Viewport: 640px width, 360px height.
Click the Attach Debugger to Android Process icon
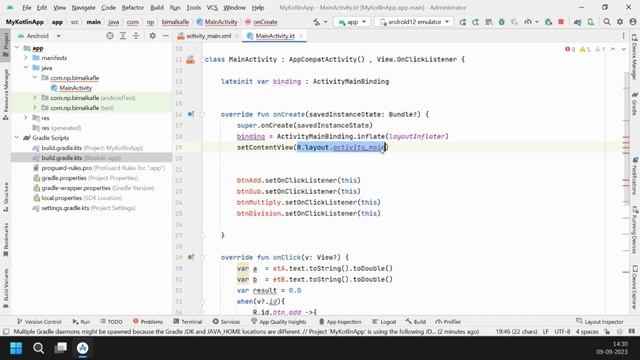coord(549,22)
